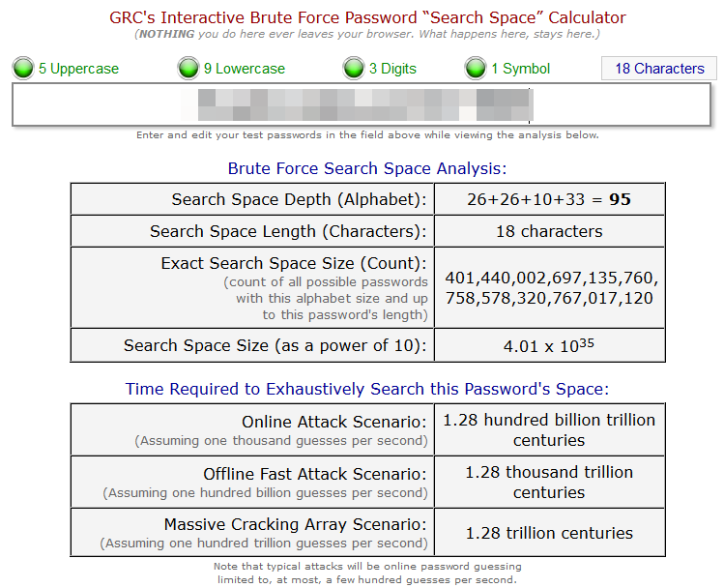Image resolution: width=724 pixels, height=588 pixels.
Task: Click the 'count of all possible passwords' description
Action: pos(326,299)
